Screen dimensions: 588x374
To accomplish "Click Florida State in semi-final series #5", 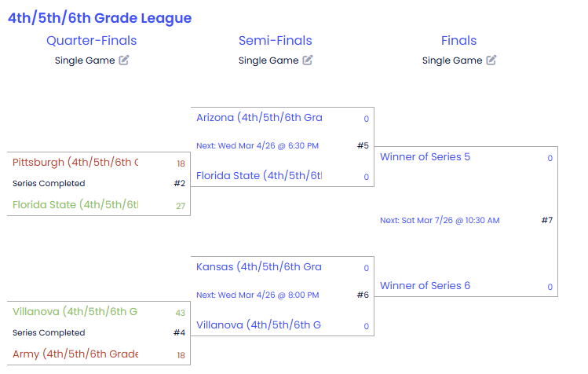I will pos(259,176).
